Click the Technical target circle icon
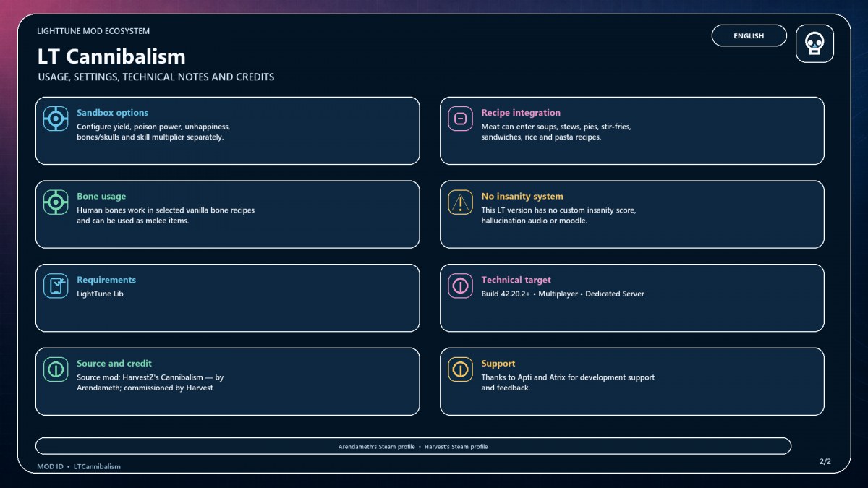Image resolution: width=868 pixels, height=488 pixels. pos(460,286)
